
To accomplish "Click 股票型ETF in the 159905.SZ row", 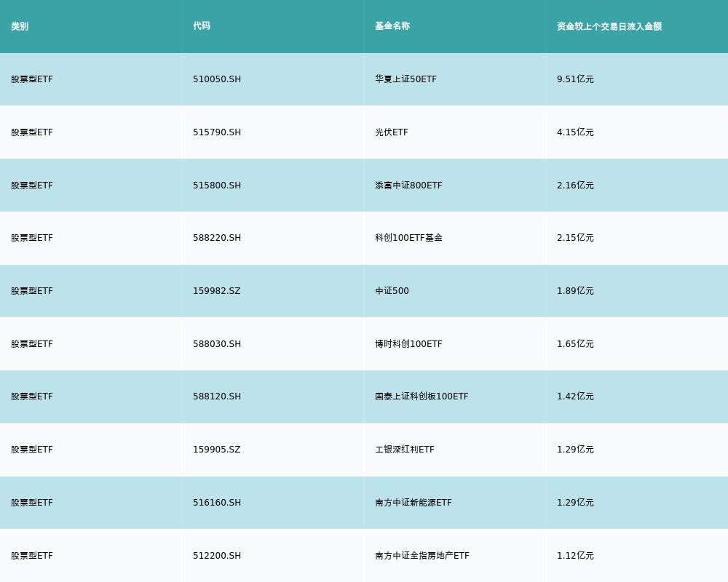I will (x=32, y=450).
